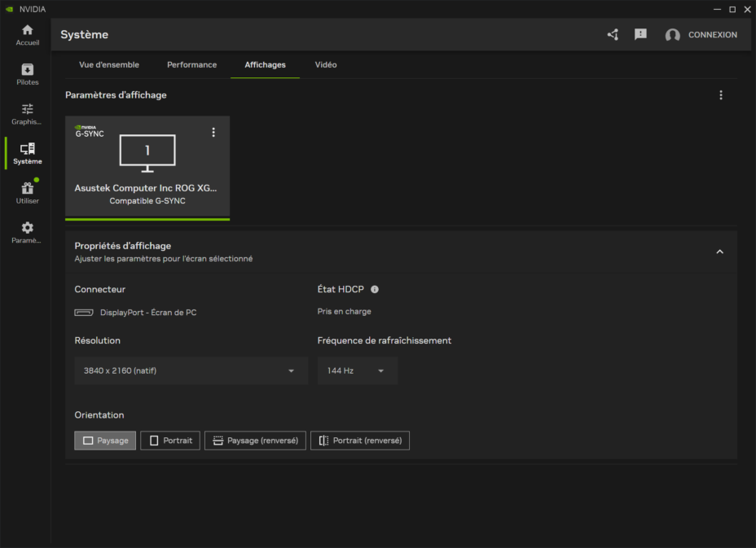Select Paysage orientation
The width and height of the screenshot is (756, 548).
pos(105,441)
